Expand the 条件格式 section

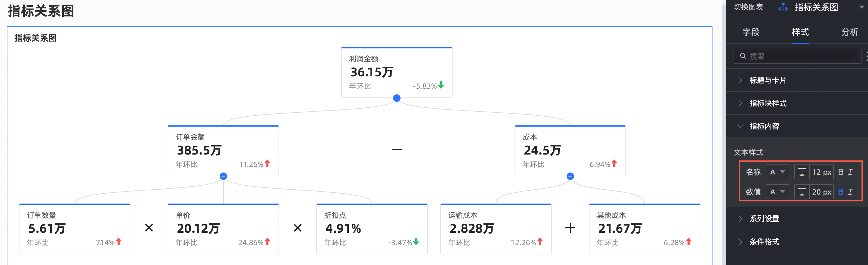coord(764,242)
